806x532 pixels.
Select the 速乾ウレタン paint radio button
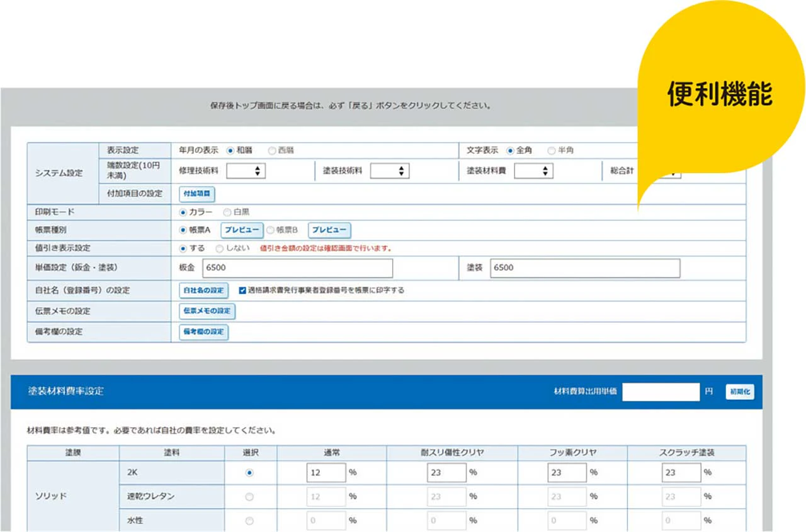pos(250,497)
